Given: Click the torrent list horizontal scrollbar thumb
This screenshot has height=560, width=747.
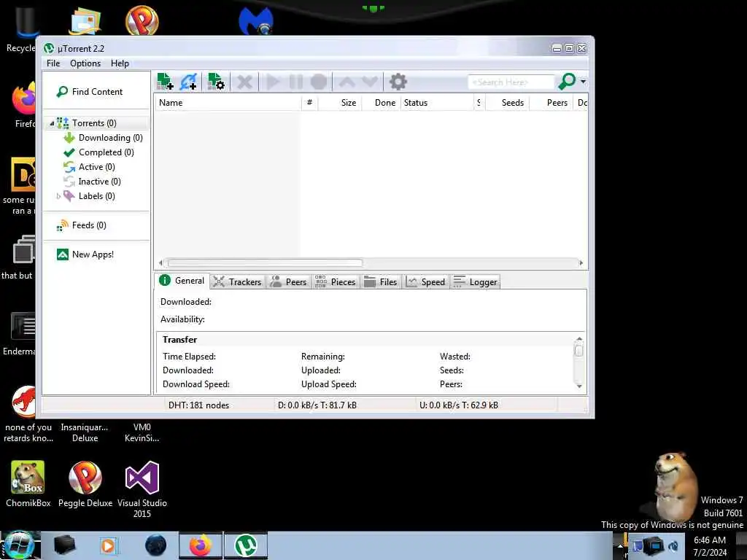Looking at the screenshot, I should (x=265, y=262).
